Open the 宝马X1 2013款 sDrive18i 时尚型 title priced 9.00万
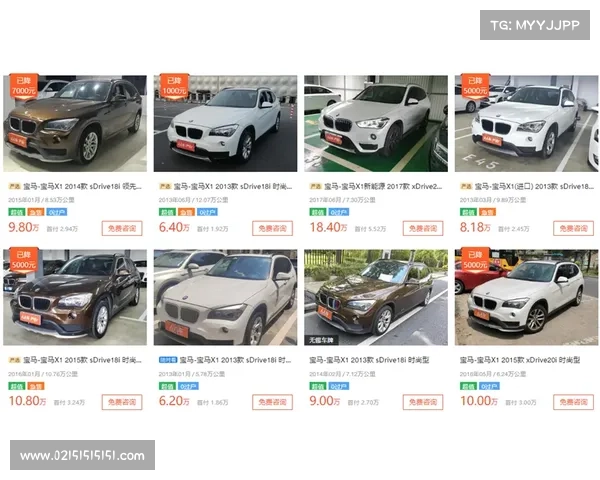The image size is (600, 480). [x=369, y=360]
